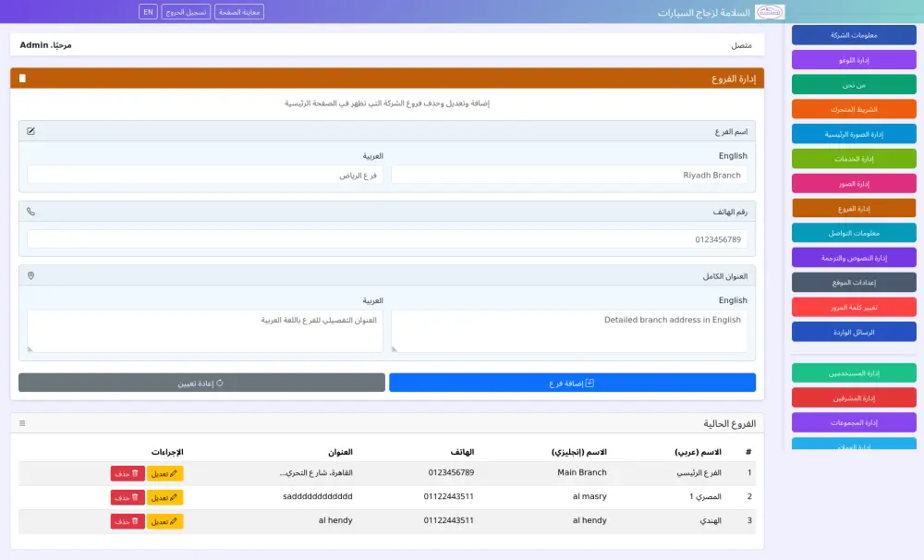Focus the Arabic branch name field

(205, 175)
